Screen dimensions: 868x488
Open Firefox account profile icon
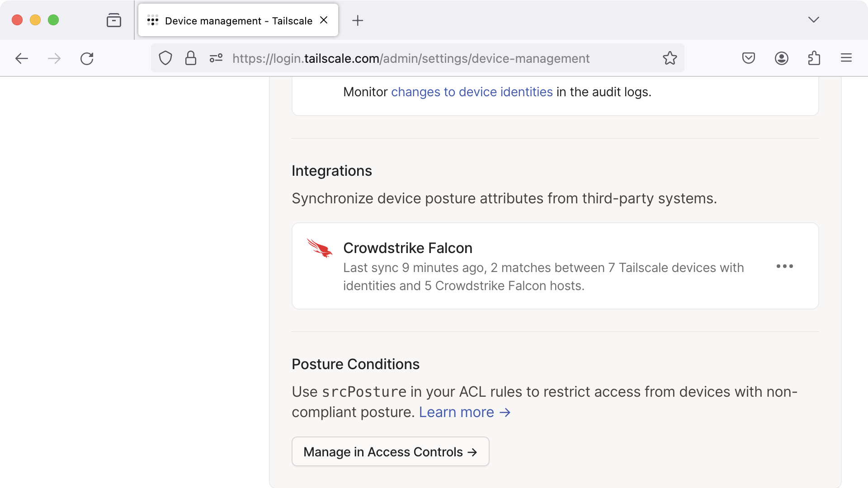click(x=781, y=58)
